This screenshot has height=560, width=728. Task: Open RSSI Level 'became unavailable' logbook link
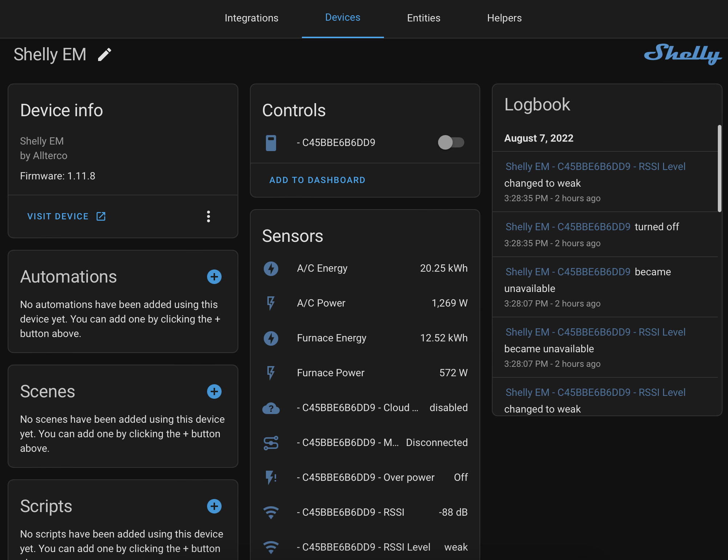595,332
